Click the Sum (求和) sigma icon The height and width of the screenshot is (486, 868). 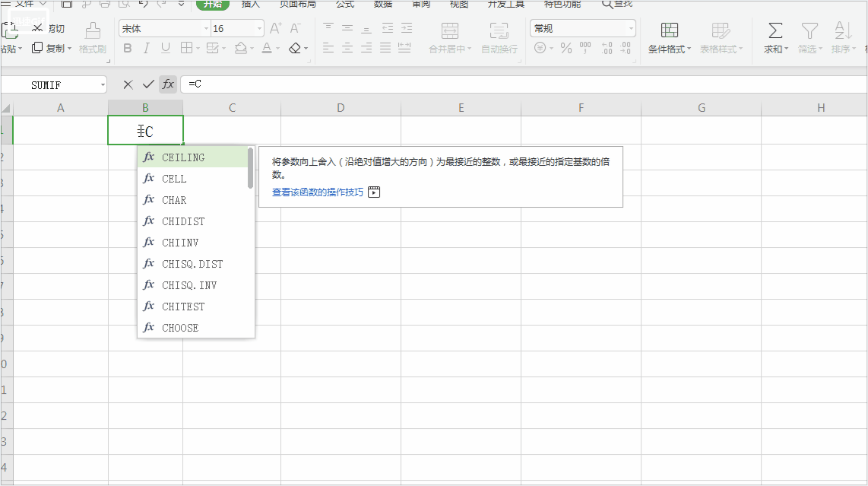(x=775, y=30)
